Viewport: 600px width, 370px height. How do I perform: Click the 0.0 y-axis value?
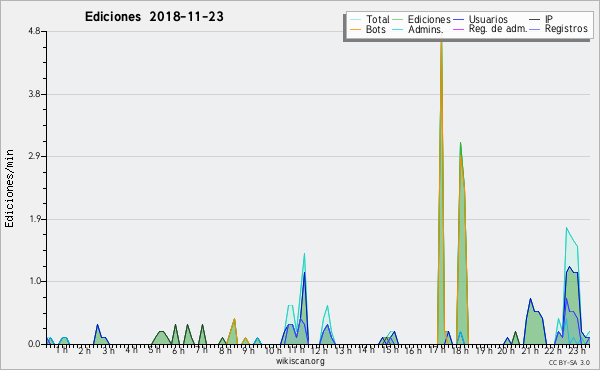pyautogui.click(x=34, y=344)
